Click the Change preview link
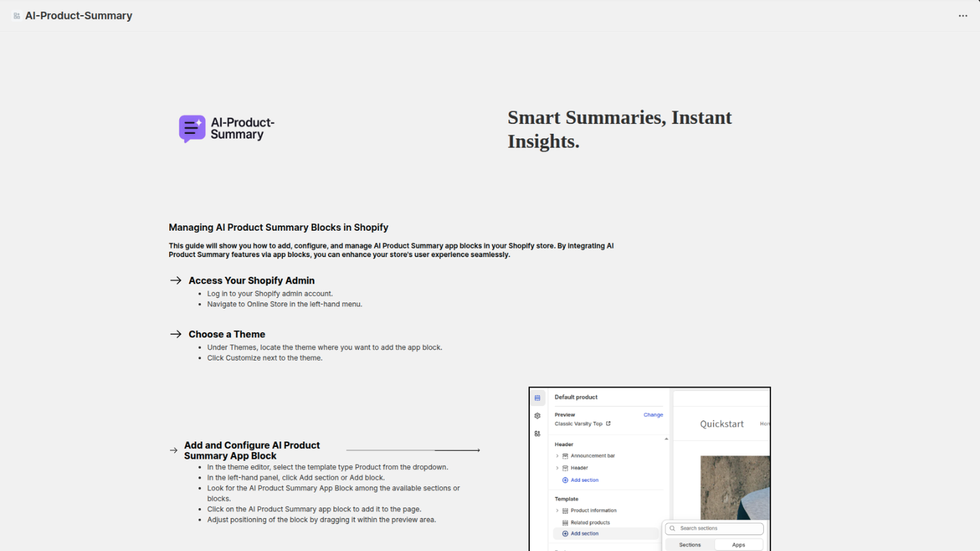Image resolution: width=980 pixels, height=551 pixels. tap(653, 415)
